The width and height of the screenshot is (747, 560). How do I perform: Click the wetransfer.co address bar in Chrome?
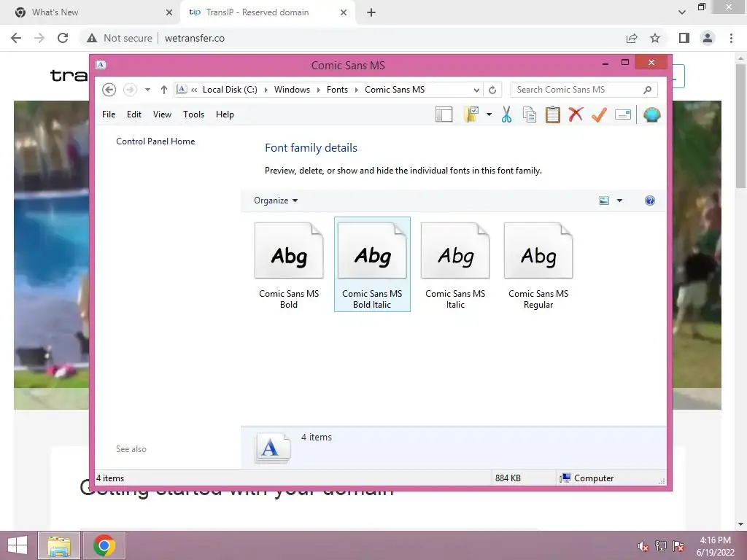[194, 38]
